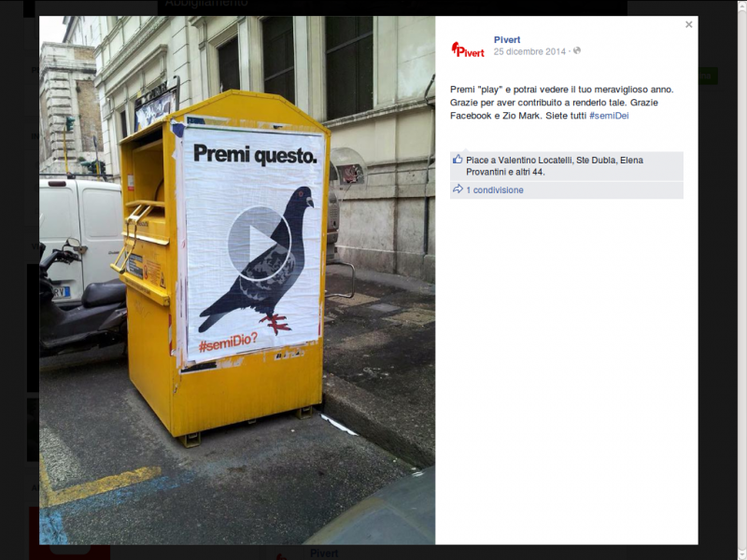Show the 'altri 44' people who liked
Image resolution: width=747 pixels, height=560 pixels.
(529, 172)
